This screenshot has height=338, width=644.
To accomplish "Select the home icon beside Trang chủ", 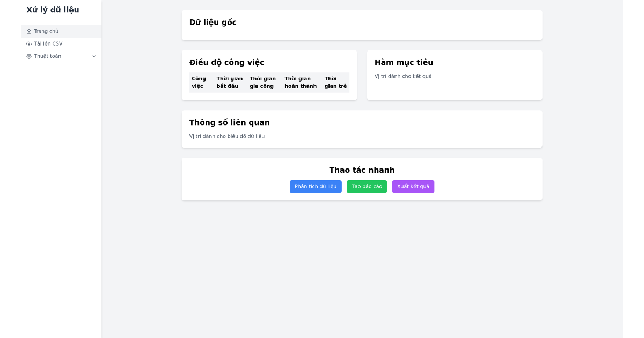I will pyautogui.click(x=30, y=31).
